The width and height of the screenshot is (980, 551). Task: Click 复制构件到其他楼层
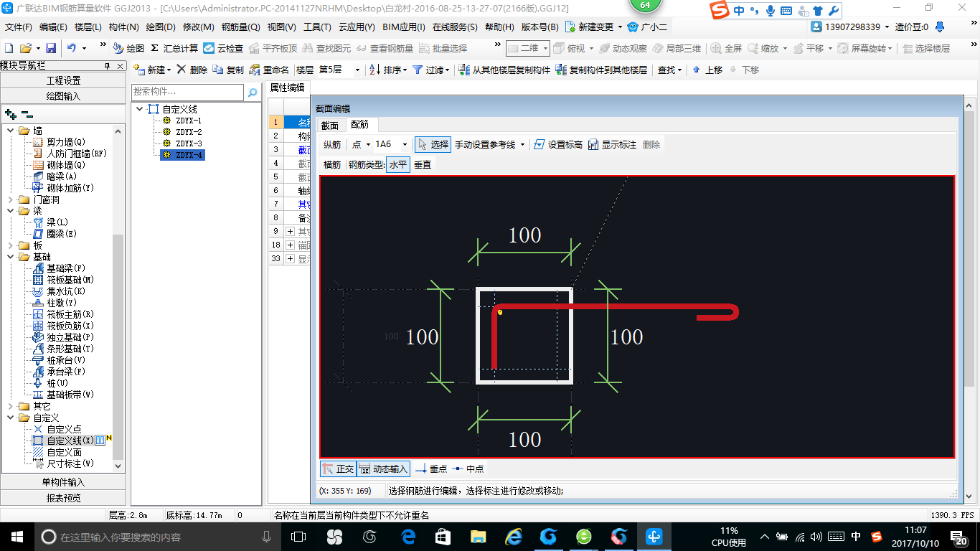(x=602, y=70)
